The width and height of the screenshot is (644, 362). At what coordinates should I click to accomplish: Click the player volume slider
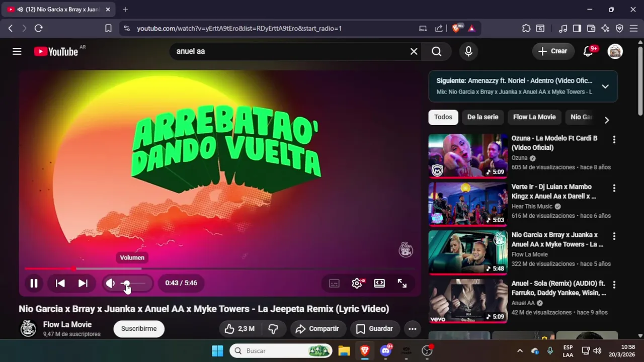pos(133,284)
